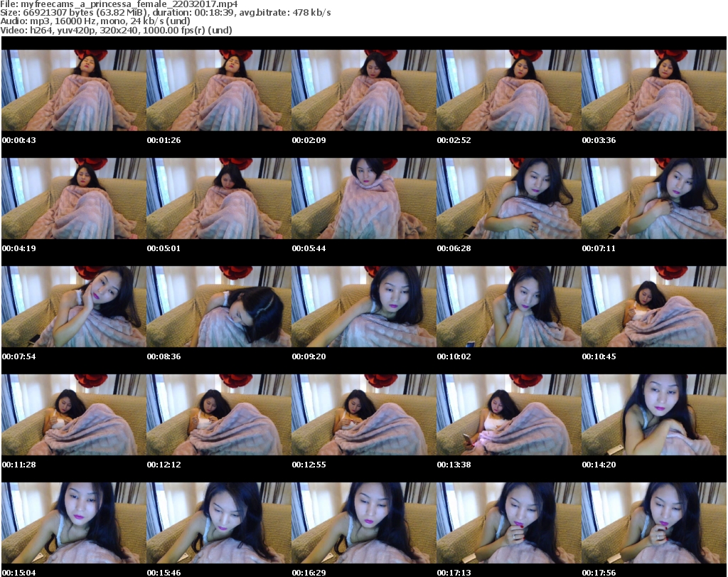The height and width of the screenshot is (577, 728).
Task: Select the thumbnail frame at 00:06:28
Action: click(x=509, y=198)
